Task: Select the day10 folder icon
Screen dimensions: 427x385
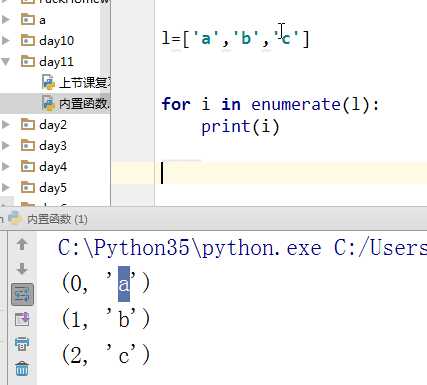Action: coord(28,40)
